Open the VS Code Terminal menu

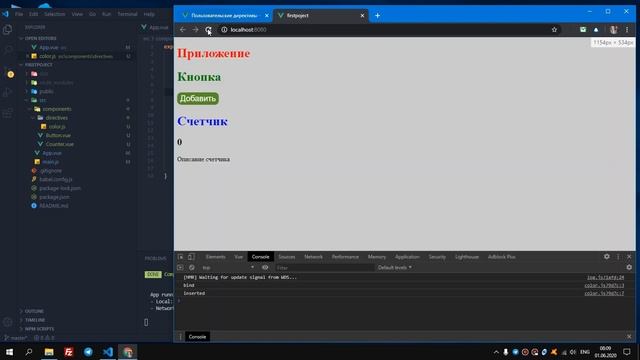127,14
